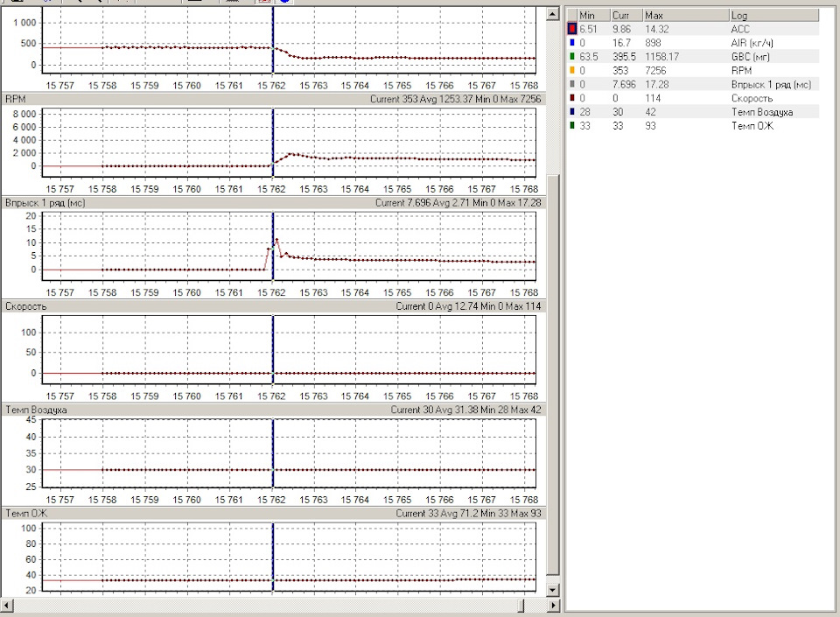Click the red ACC color swatch
This screenshot has width=840, height=617.
(571, 29)
